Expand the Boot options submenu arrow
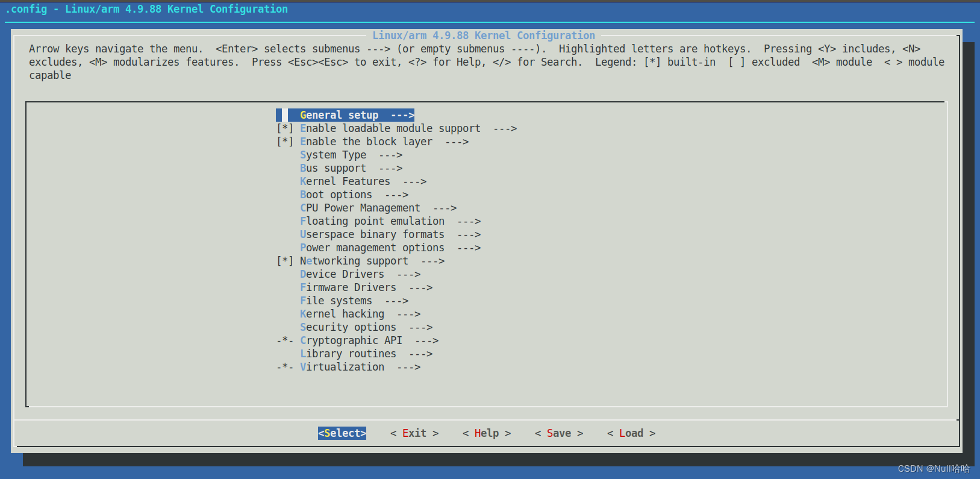This screenshot has width=980, height=479. [396, 195]
